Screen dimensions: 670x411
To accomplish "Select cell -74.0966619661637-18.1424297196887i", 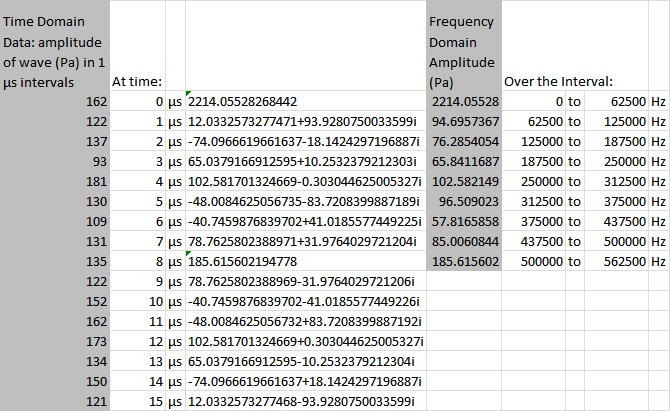I will pos(306,141).
